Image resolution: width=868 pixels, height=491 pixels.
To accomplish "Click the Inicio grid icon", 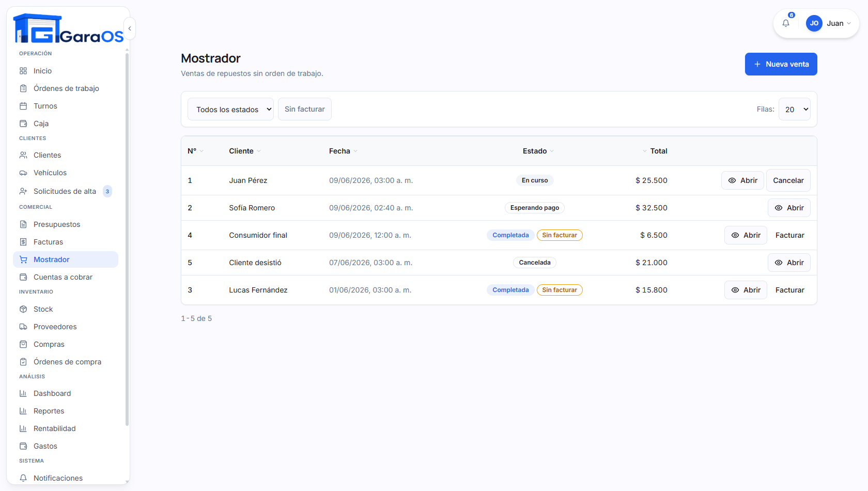I will point(23,71).
